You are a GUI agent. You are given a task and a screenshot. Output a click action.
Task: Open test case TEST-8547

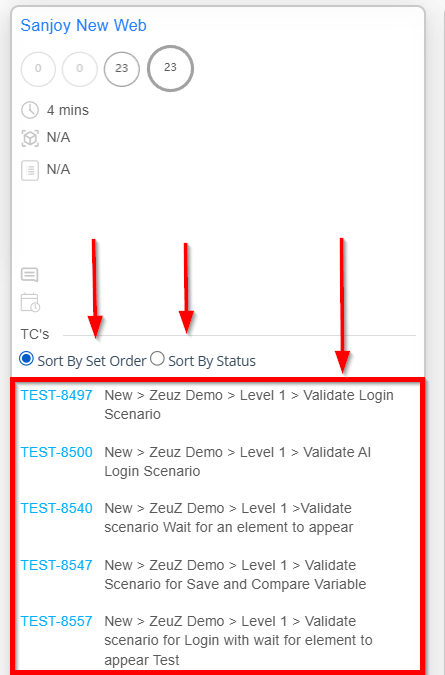coord(56,565)
